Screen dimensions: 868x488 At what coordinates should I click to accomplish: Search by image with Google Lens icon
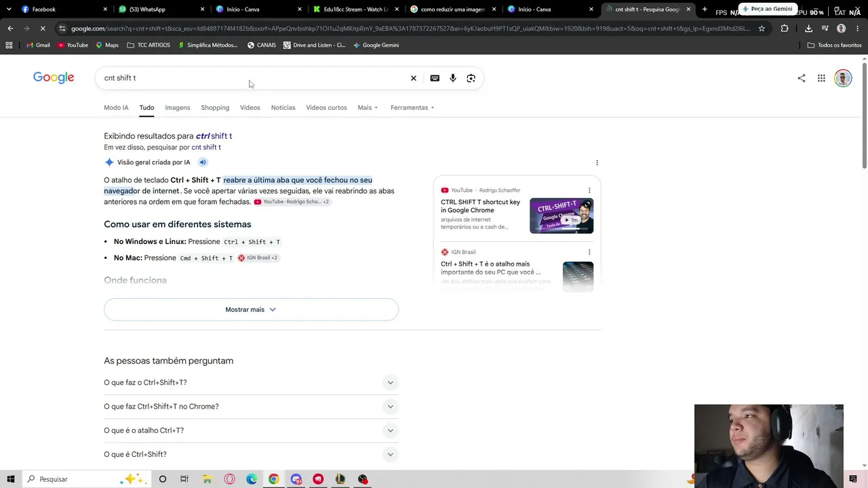coord(471,78)
